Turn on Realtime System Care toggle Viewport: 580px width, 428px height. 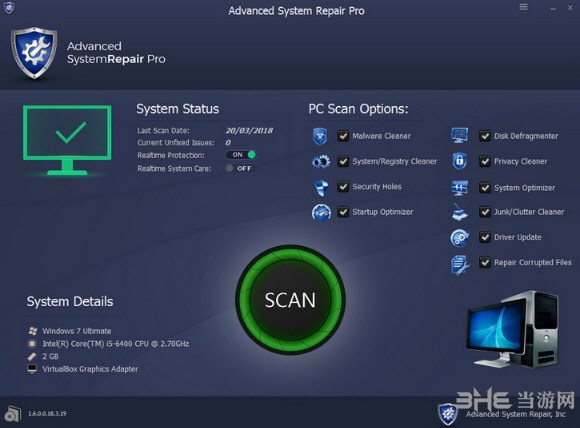pyautogui.click(x=240, y=168)
